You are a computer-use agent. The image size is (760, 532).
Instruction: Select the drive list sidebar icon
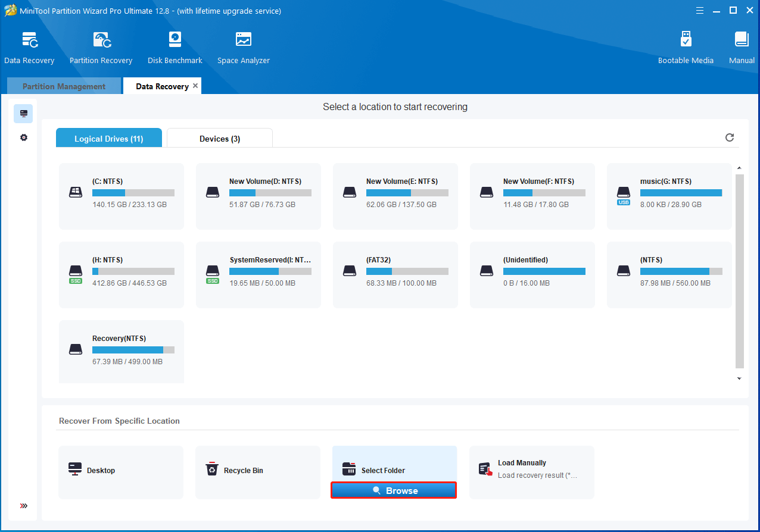click(x=24, y=113)
